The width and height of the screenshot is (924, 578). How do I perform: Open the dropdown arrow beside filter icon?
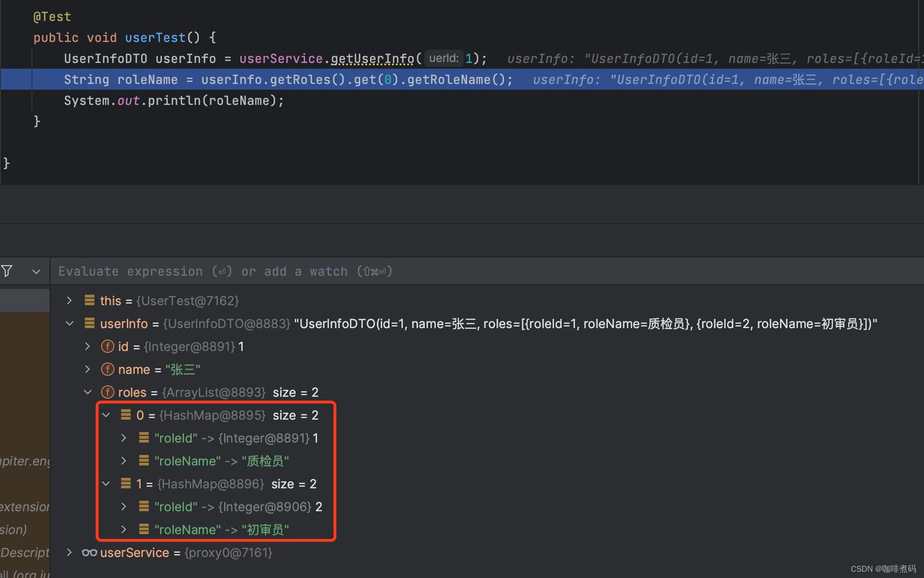coord(36,272)
